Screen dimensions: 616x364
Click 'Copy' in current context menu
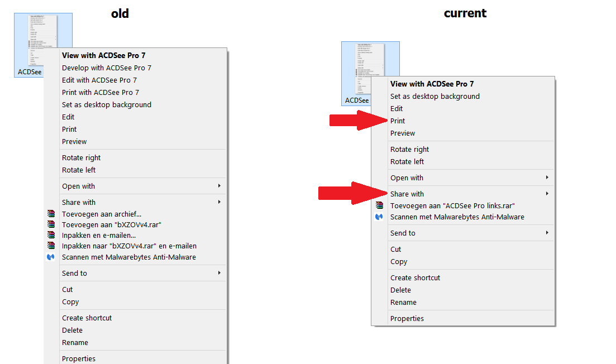coord(399,261)
